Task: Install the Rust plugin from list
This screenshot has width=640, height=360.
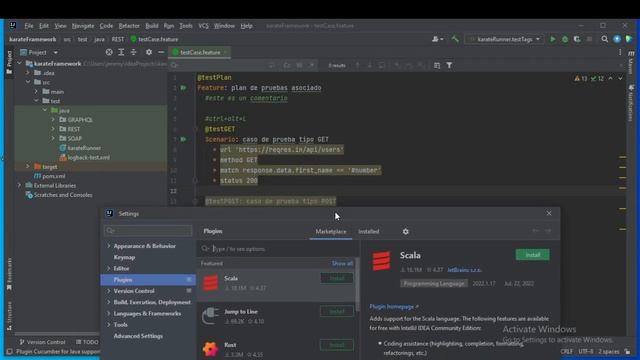Action: (x=337, y=345)
